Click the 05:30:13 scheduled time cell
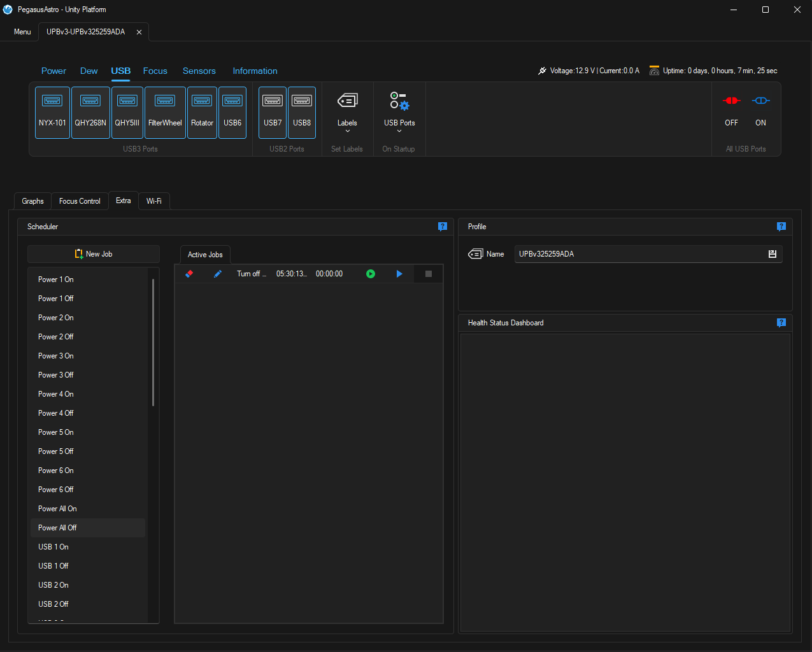812x652 pixels. point(291,274)
